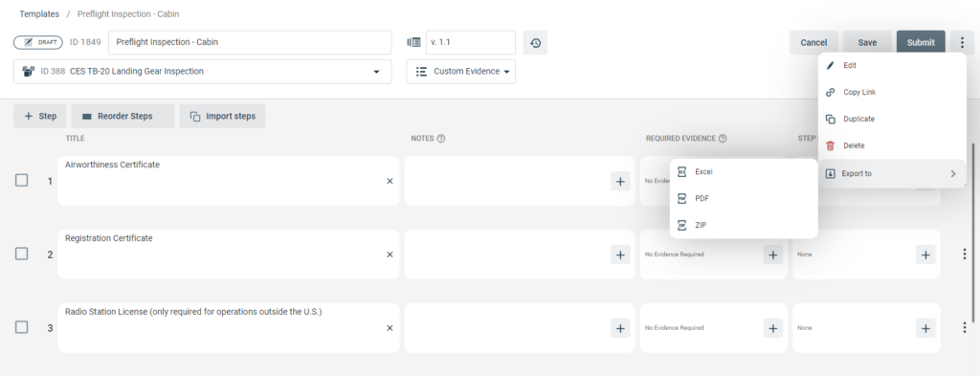
Task: Click Notes help question mark icon
Action: [440, 139]
